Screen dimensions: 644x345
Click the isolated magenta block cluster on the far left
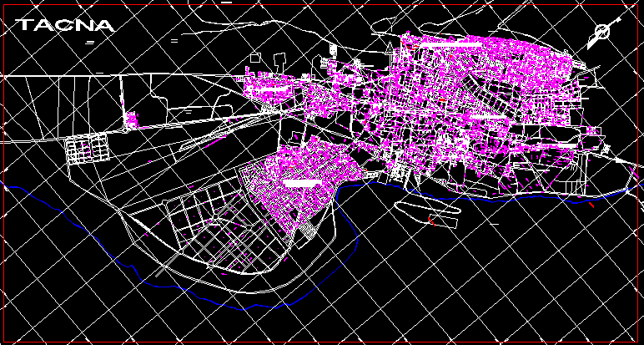[x=132, y=119]
